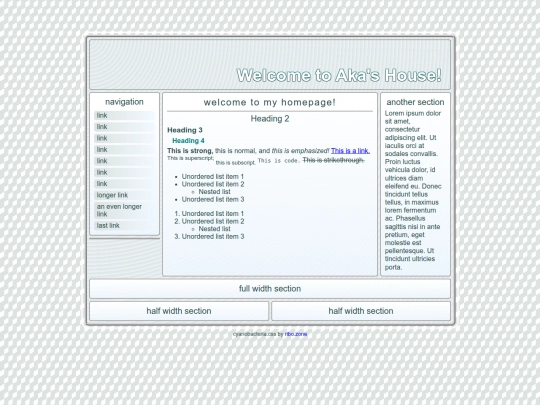Image resolution: width=540 pixels, height=405 pixels.
Task: Click the "Heading 3" title
Action: point(185,130)
